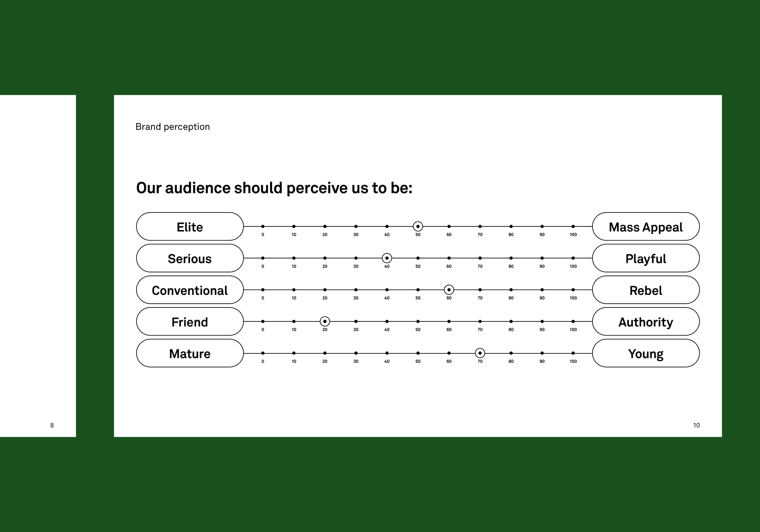760x532 pixels.
Task: Choose 0 on the Conventional–Rebel scale
Action: click(263, 290)
